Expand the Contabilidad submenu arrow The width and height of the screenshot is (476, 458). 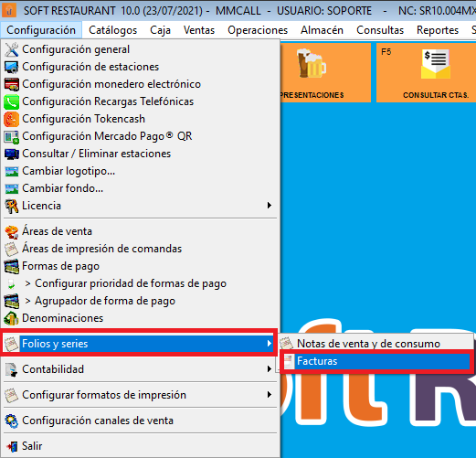(x=270, y=369)
